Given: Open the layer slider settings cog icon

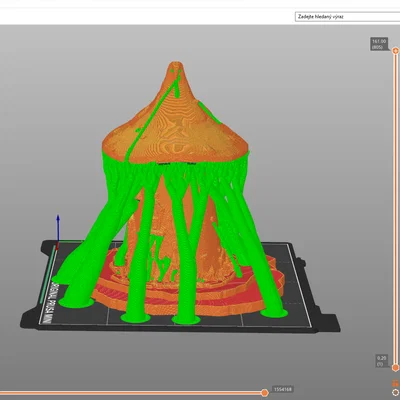Looking at the screenshot, I should point(395,392).
